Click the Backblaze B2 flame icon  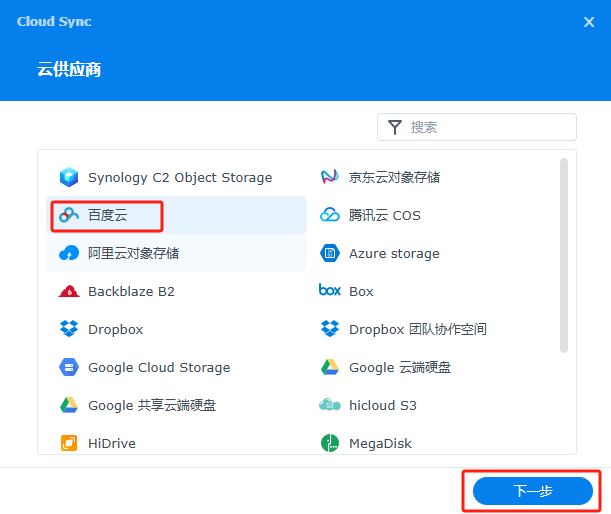pyautogui.click(x=69, y=291)
